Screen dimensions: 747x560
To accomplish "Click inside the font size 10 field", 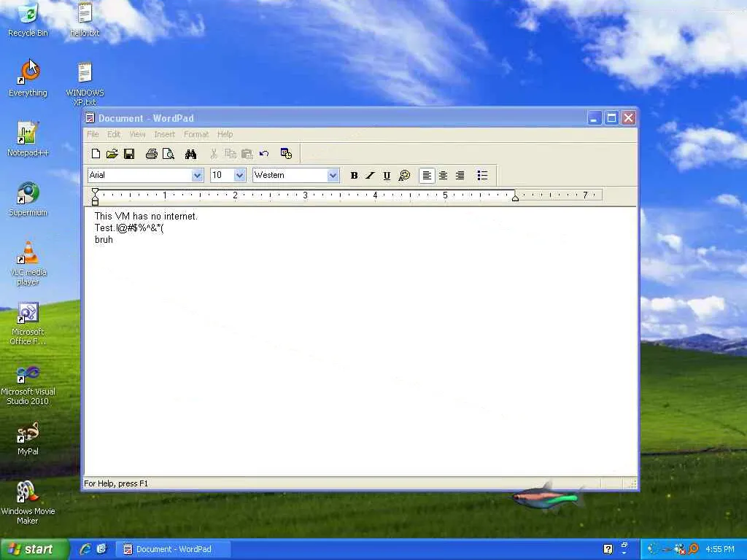I will coord(222,175).
